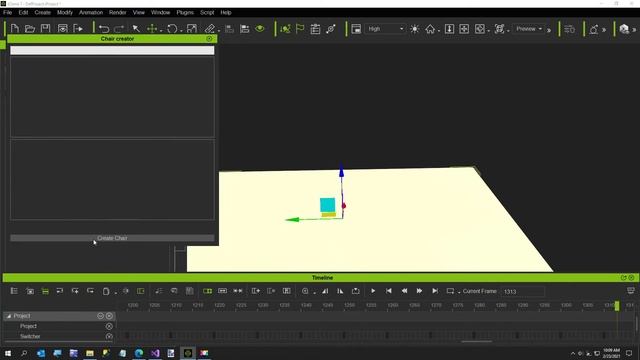
Task: Click the pan view icon
Action: pyautogui.click(x=464, y=29)
